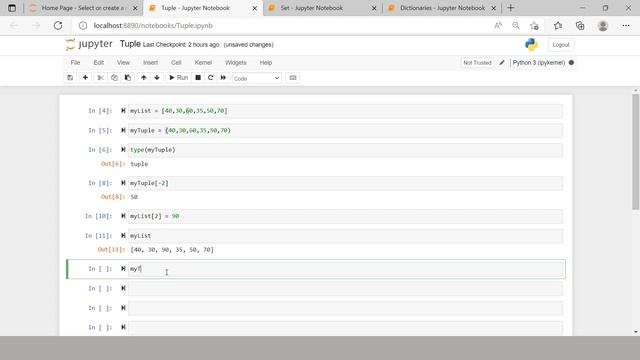Open browser zoom magnifier icon
Viewport: 640px width, 360px height.
pos(516,25)
